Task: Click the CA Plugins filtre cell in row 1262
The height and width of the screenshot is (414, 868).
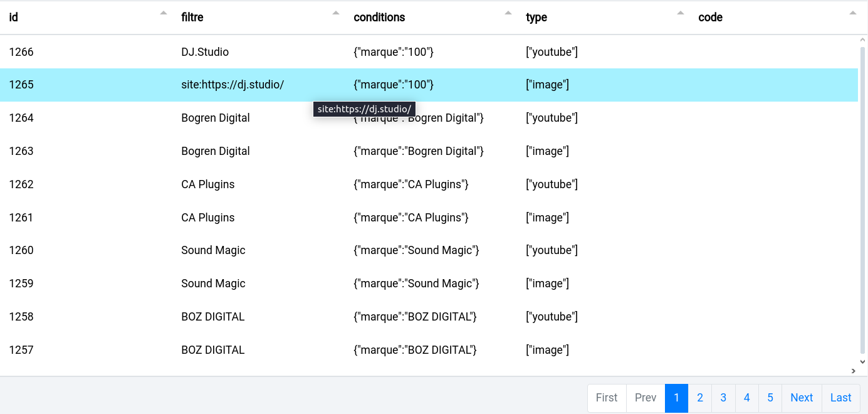Action: [208, 184]
